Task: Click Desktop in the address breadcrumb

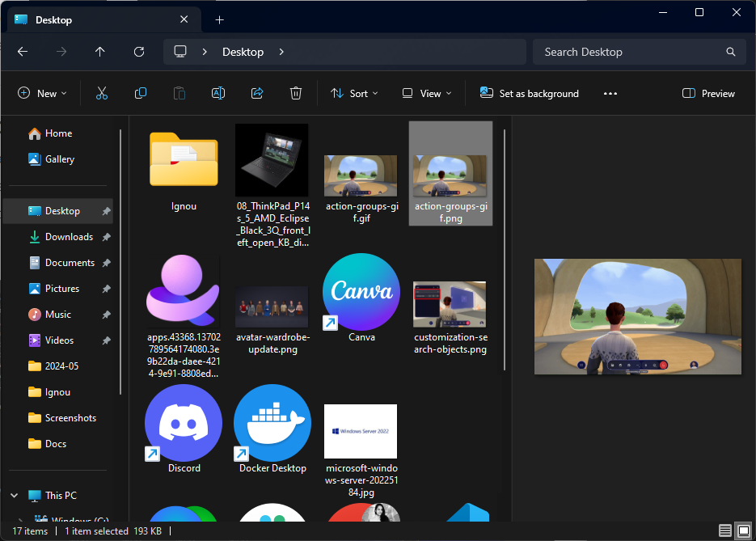Action: tap(243, 52)
